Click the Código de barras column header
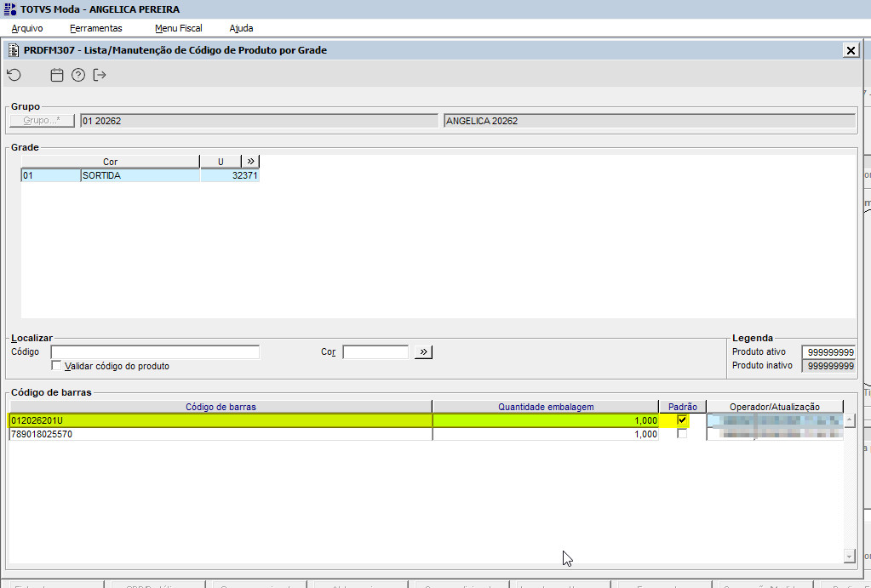The width and height of the screenshot is (871, 588). point(221,407)
